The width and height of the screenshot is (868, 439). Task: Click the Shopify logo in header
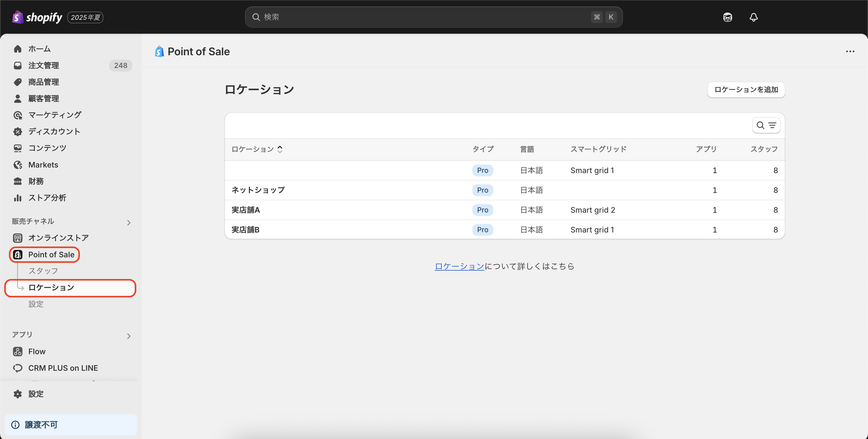(x=37, y=17)
